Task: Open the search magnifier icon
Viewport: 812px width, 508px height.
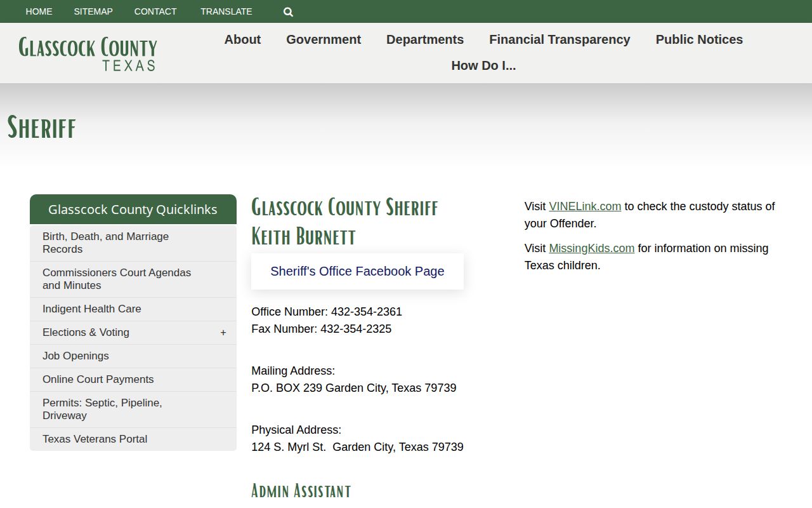Action: coord(288,11)
